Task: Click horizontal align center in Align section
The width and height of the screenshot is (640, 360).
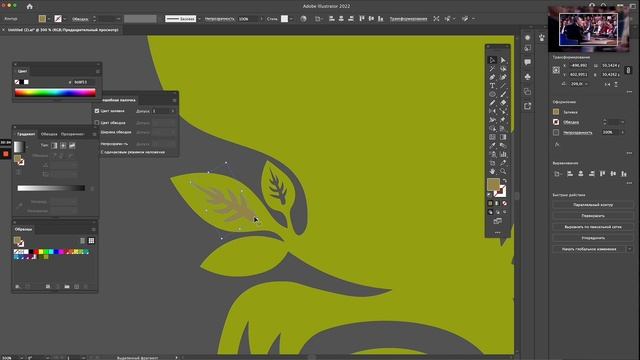Action: click(x=581, y=174)
